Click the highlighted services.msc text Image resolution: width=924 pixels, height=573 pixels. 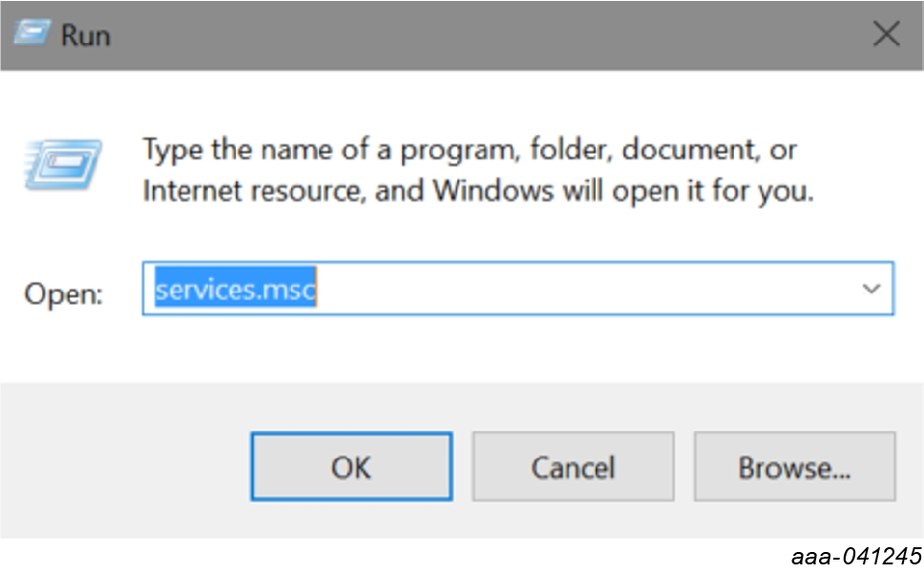tap(235, 288)
